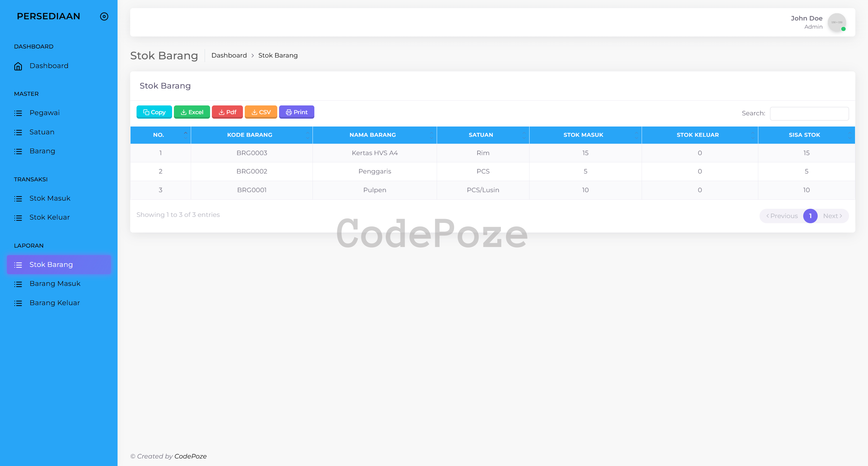Open Stok Keluar transaction menu
Screen dimensions: 868x466
click(49, 217)
